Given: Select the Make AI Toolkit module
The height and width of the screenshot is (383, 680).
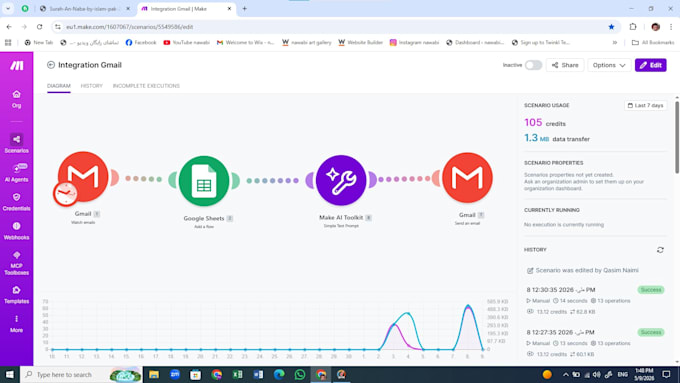Looking at the screenshot, I should 341,180.
